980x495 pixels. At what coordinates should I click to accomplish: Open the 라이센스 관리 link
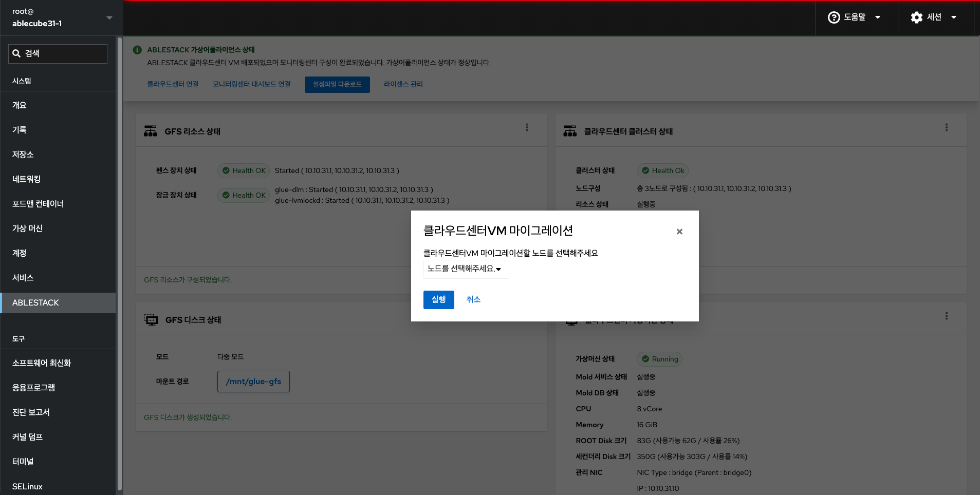pyautogui.click(x=403, y=84)
